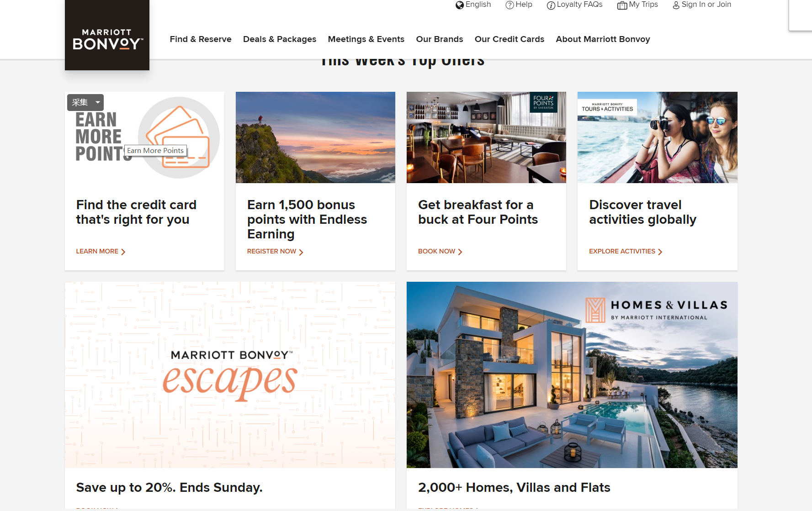This screenshot has height=511, width=812.
Task: Click the globe icon beside English
Action: click(460, 5)
